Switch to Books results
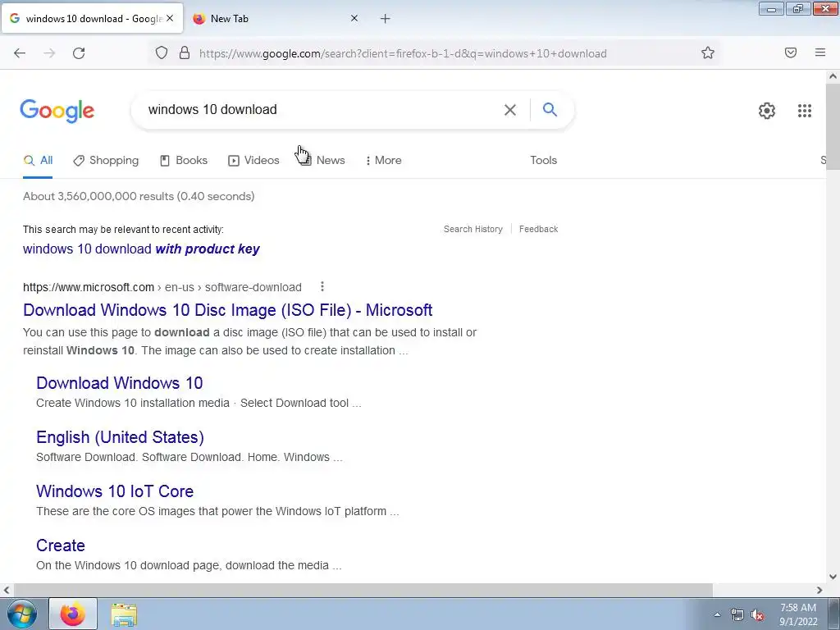 (184, 160)
